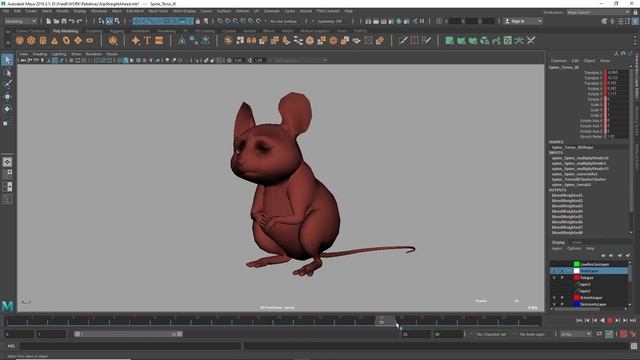Create a polygon cube from shelf
This screenshot has width=640, height=360.
pyautogui.click(x=31, y=40)
